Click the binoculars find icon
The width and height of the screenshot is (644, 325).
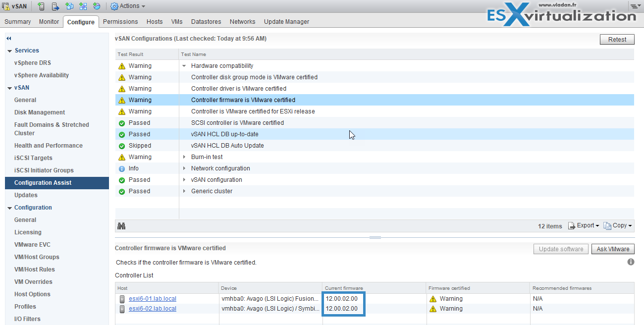click(121, 226)
